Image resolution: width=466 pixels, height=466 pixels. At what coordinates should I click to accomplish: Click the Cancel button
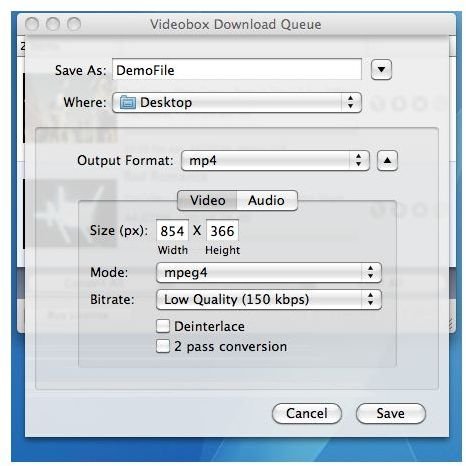[x=307, y=413]
